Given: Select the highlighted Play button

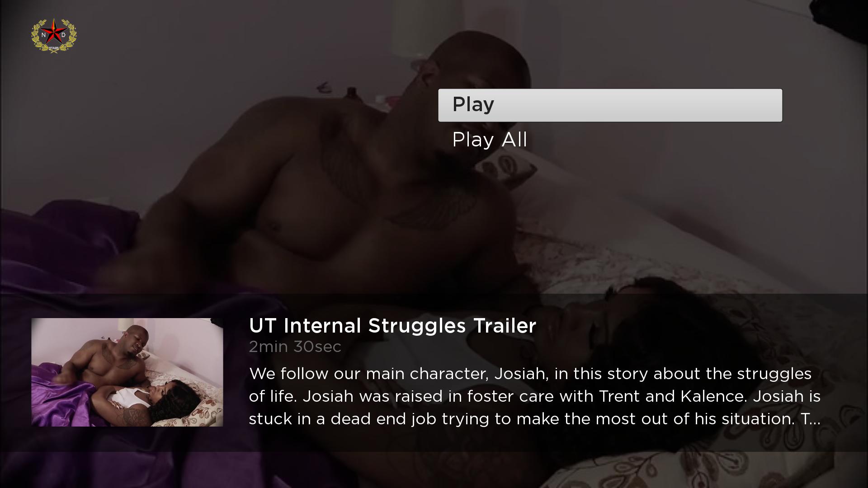Looking at the screenshot, I should [610, 105].
